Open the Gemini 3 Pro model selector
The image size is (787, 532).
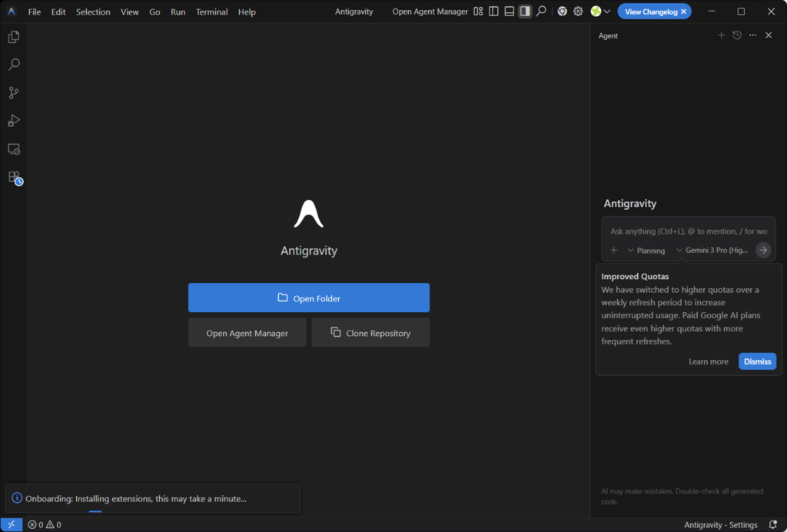tap(712, 251)
